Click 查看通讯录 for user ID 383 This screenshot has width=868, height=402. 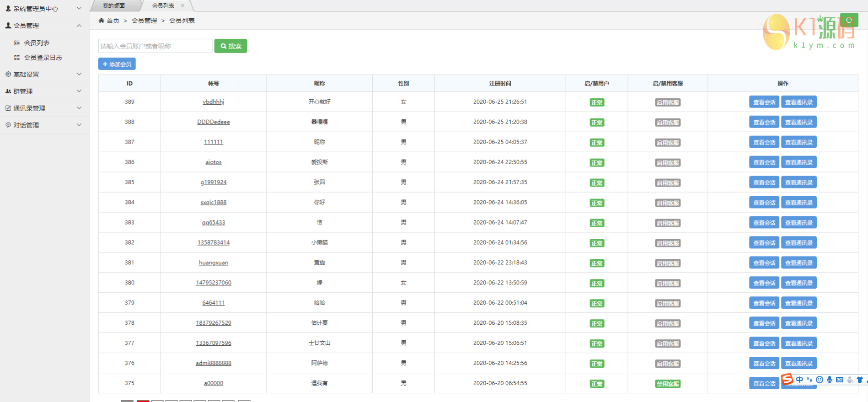798,223
